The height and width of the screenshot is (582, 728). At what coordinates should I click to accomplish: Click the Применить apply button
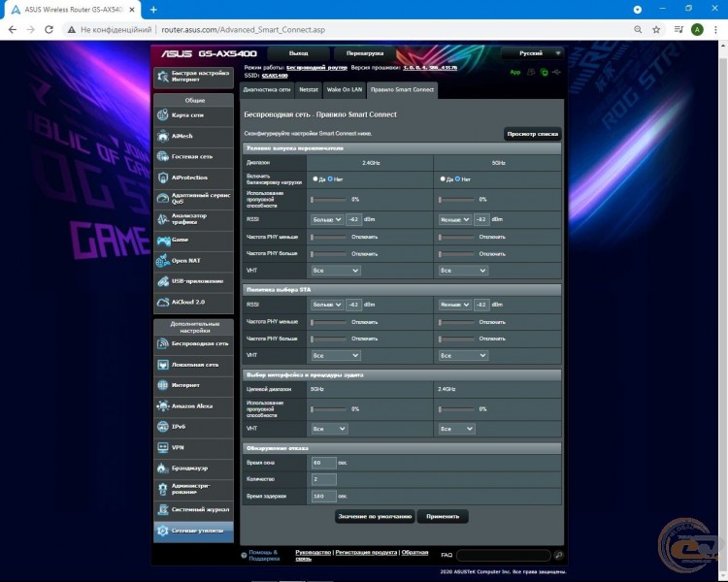tap(443, 517)
